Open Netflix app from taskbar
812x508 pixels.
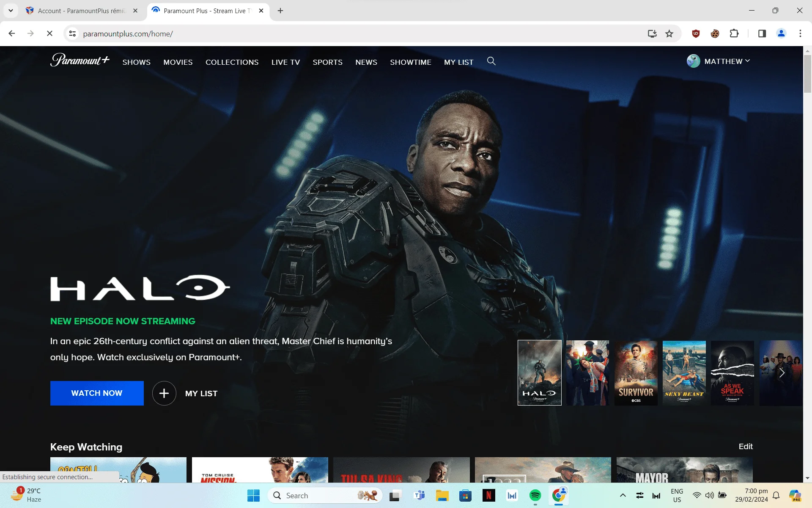[x=488, y=495]
